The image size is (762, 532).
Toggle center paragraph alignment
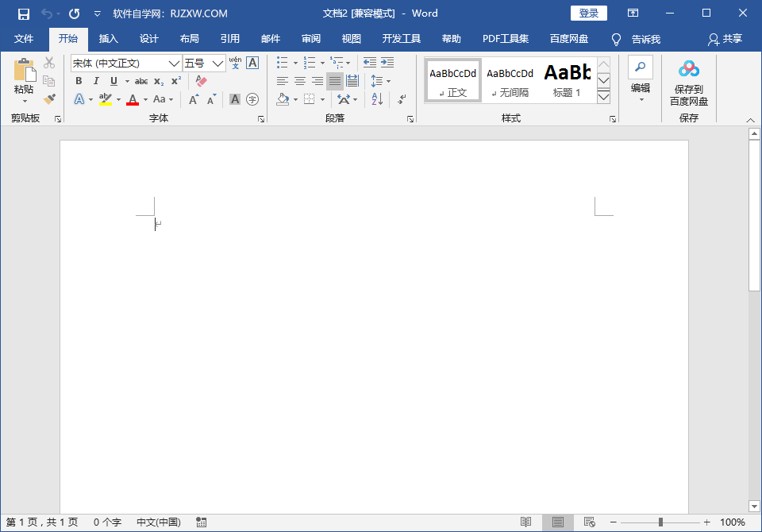point(299,80)
